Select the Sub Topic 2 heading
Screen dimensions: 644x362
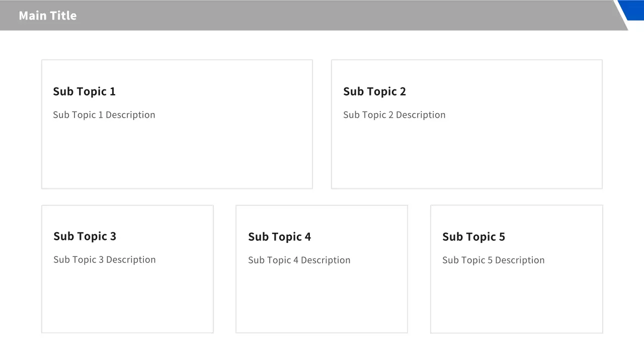pyautogui.click(x=374, y=92)
